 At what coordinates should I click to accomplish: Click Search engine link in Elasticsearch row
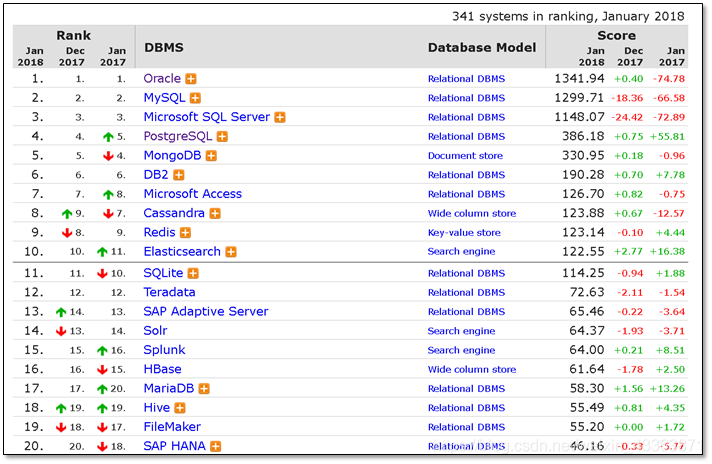tap(461, 252)
